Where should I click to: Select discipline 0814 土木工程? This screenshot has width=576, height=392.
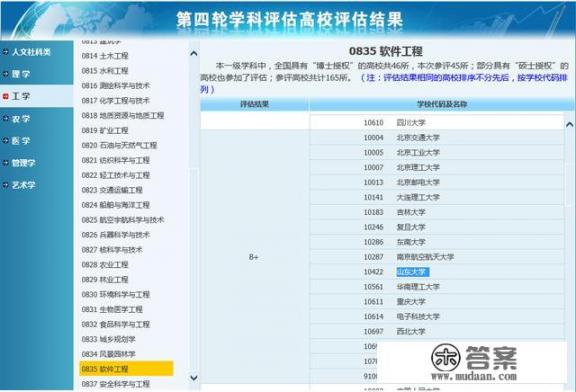[105, 56]
